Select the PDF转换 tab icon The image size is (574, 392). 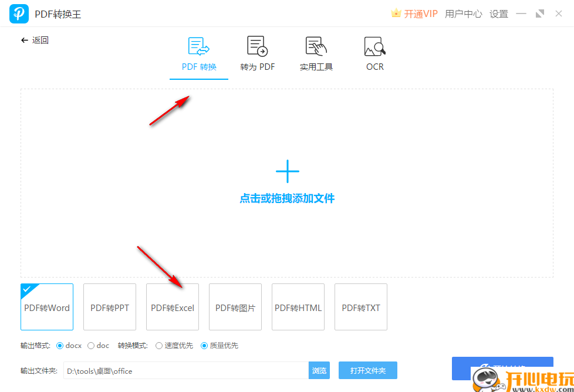coord(198,46)
